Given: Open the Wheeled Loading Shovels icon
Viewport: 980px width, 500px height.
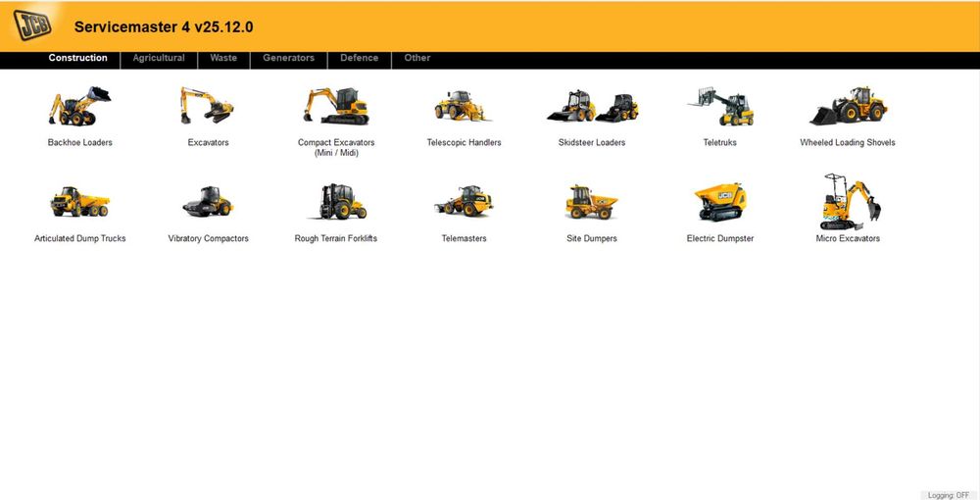Looking at the screenshot, I should [848, 106].
